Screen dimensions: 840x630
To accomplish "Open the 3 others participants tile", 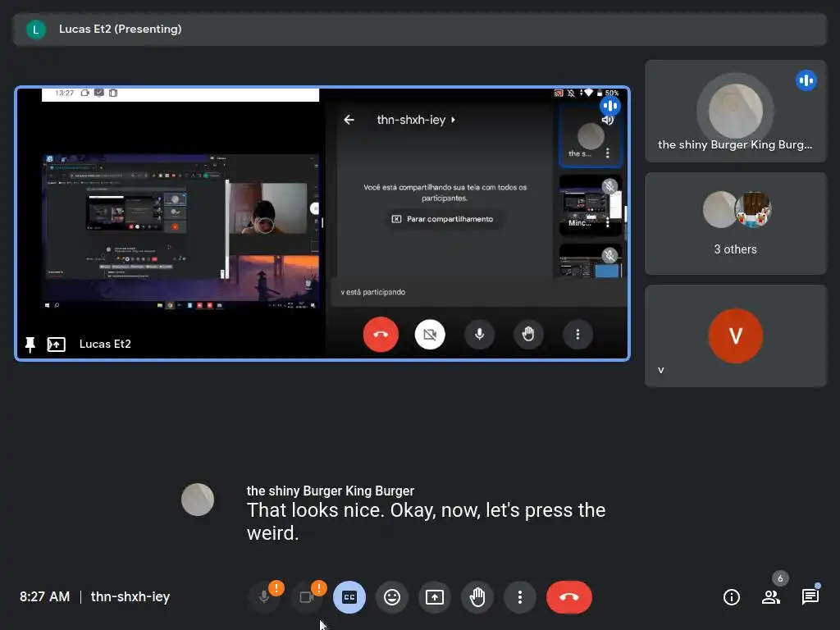I will [x=736, y=223].
